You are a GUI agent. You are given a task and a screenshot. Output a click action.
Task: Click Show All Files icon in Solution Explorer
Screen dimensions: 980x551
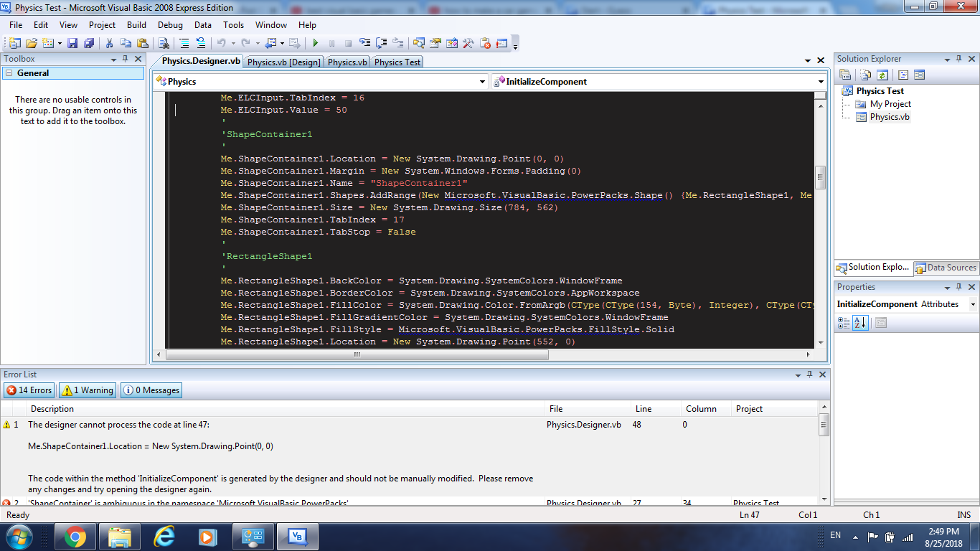866,75
